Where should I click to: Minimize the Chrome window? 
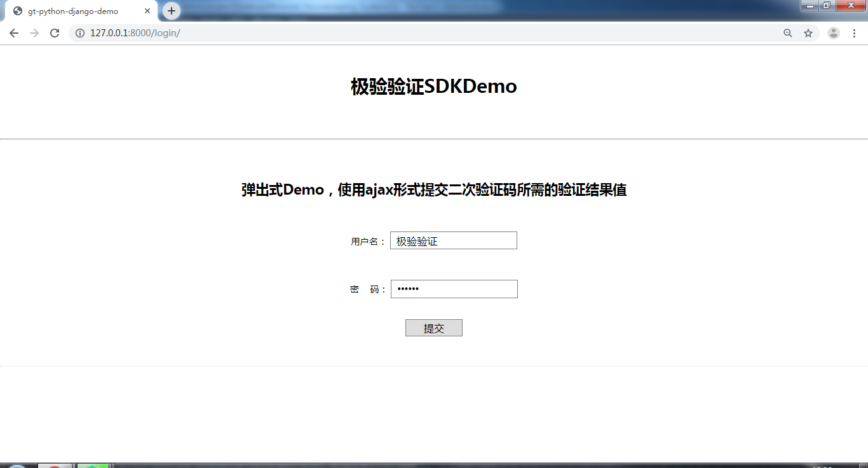coord(810,6)
